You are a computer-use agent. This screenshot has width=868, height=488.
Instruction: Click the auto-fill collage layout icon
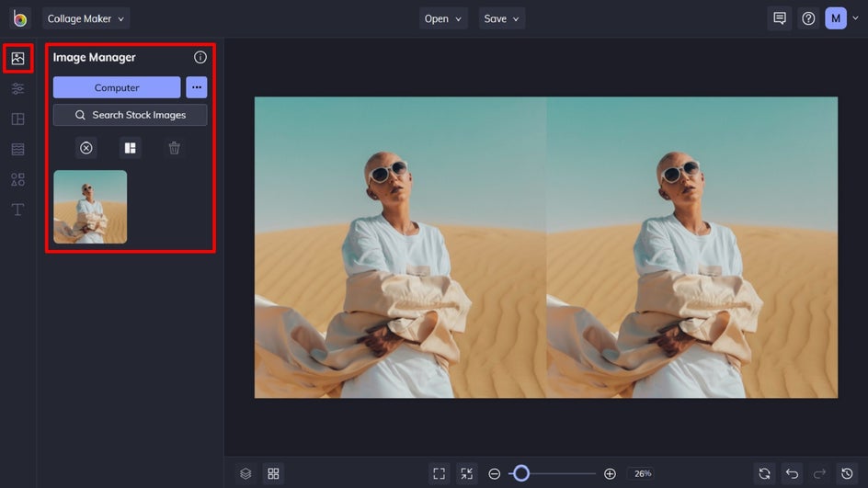pyautogui.click(x=130, y=148)
